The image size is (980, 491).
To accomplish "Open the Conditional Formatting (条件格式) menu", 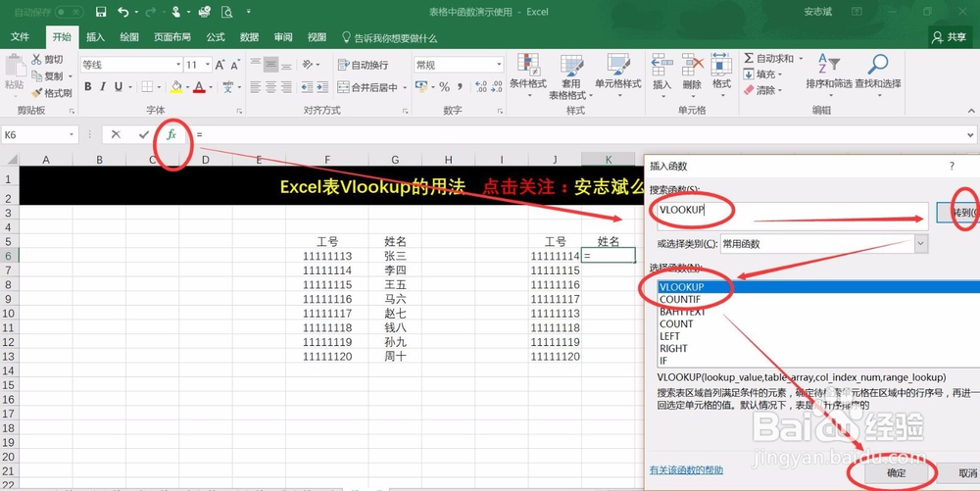I will (528, 76).
